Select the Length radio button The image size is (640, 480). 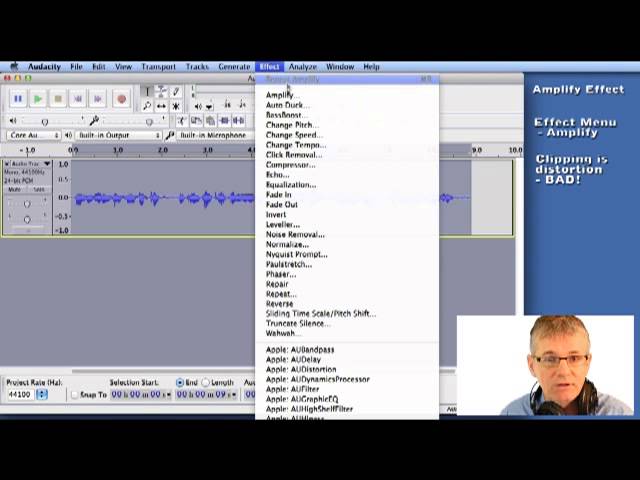206,382
